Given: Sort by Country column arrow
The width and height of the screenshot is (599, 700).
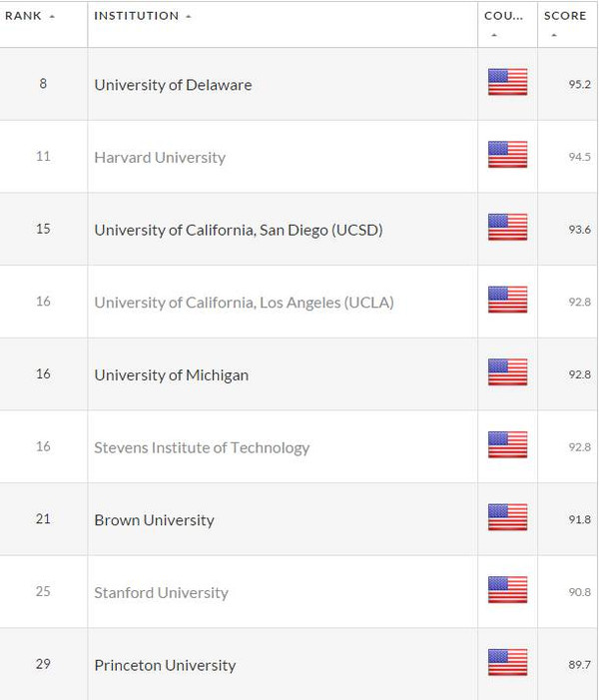Looking at the screenshot, I should [x=494, y=35].
